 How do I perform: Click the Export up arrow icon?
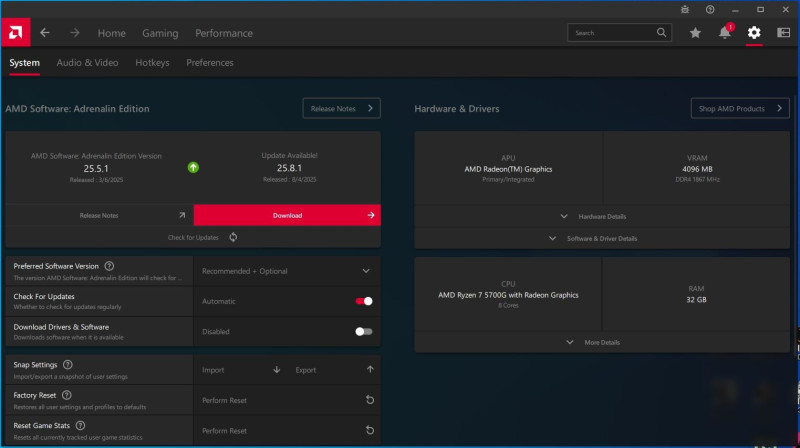(x=370, y=369)
